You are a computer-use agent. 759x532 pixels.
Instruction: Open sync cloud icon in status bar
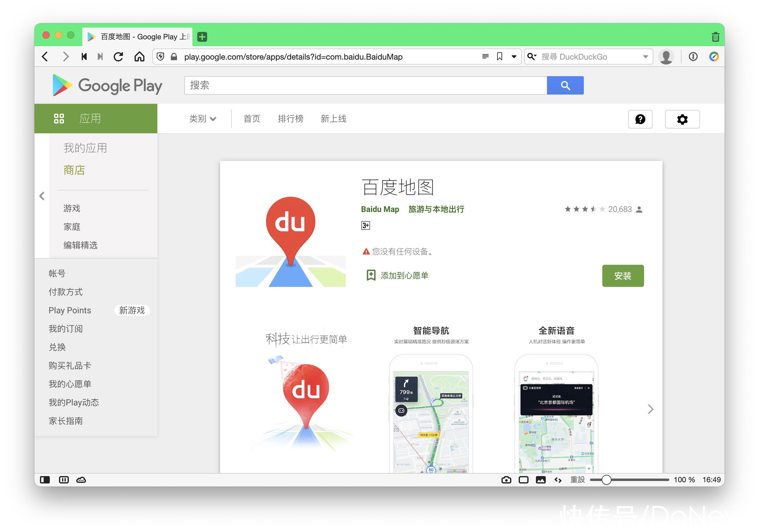[81, 480]
